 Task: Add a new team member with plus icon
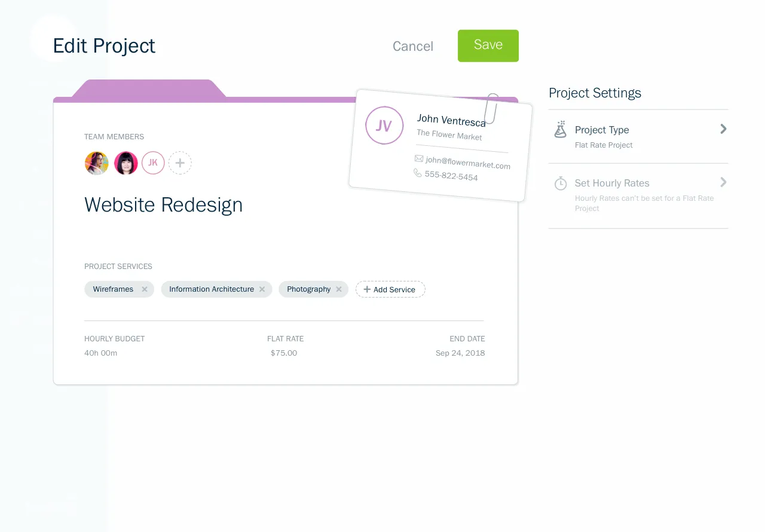[x=180, y=163]
